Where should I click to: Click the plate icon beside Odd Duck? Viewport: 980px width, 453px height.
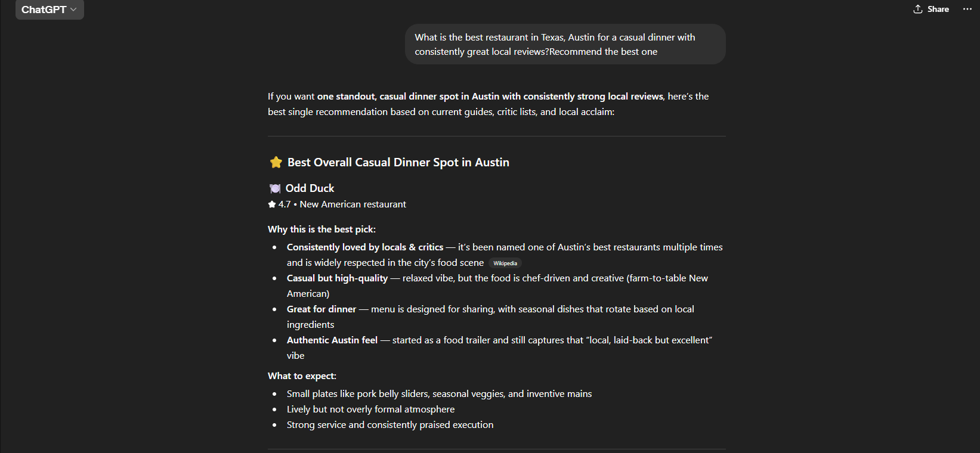pyautogui.click(x=275, y=188)
